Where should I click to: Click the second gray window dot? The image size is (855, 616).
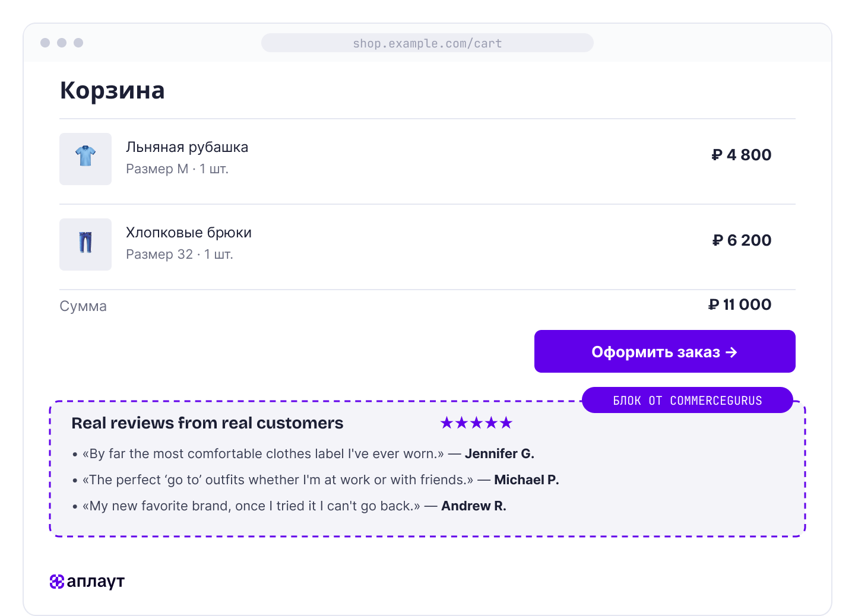coord(62,43)
